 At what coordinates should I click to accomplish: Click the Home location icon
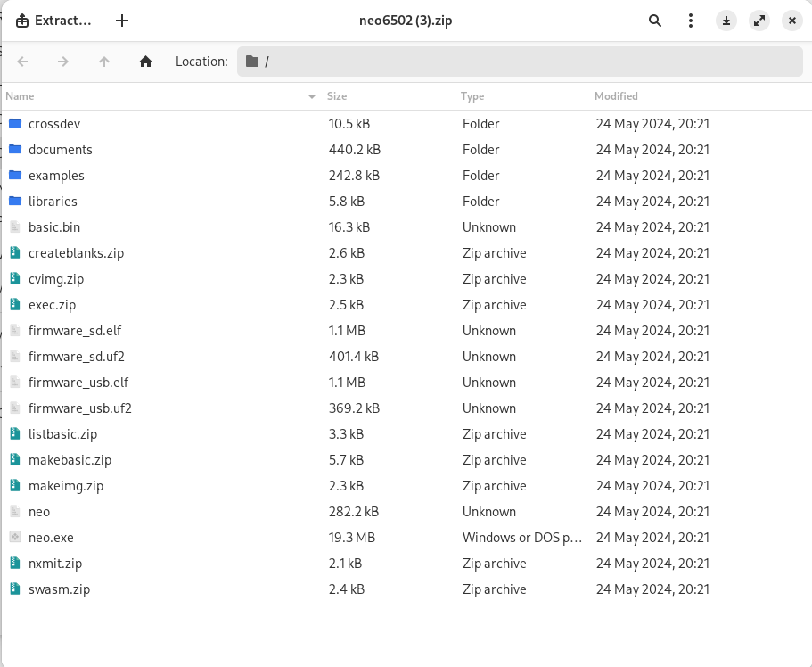pos(145,62)
